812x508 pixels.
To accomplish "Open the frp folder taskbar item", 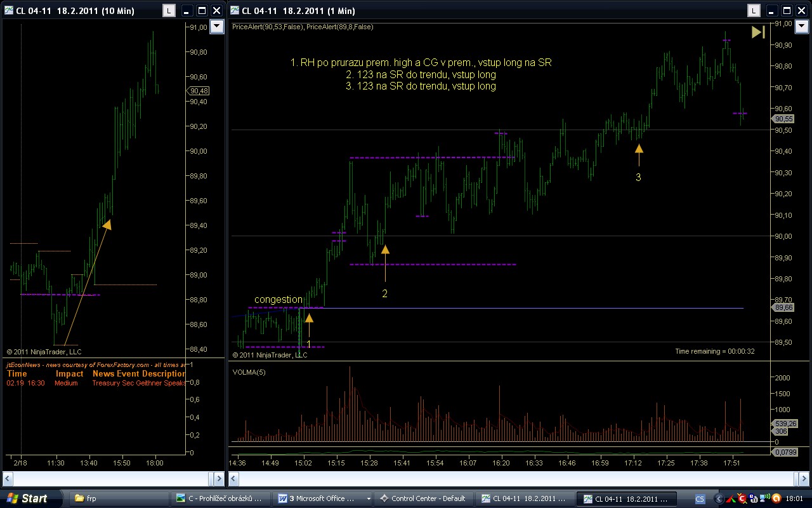I will (117, 498).
